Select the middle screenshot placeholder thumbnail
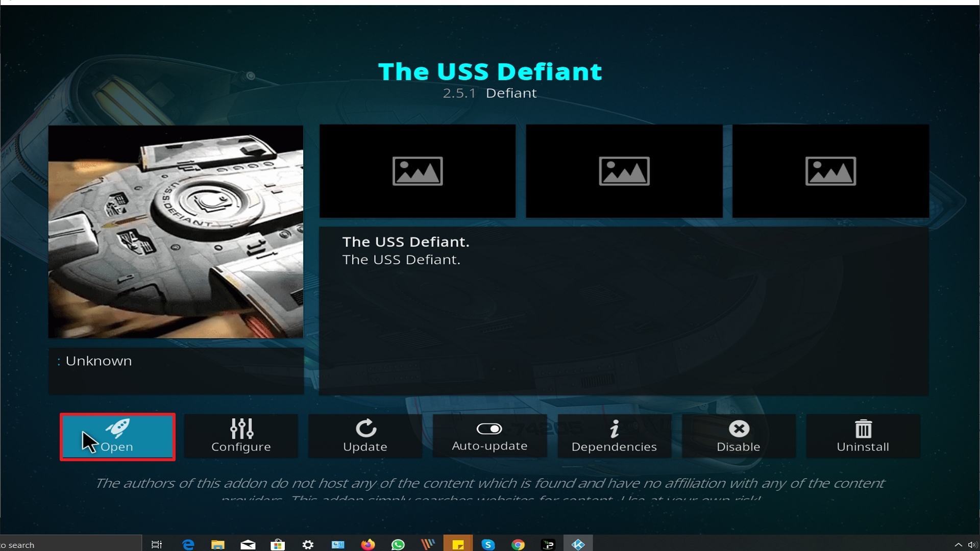Screen dimensions: 980x551 point(624,171)
